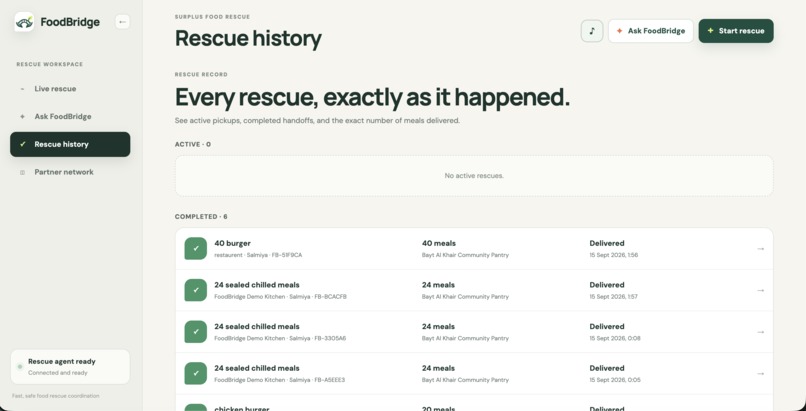Click the FoodBridge logo icon
The height and width of the screenshot is (411, 806).
click(x=24, y=22)
